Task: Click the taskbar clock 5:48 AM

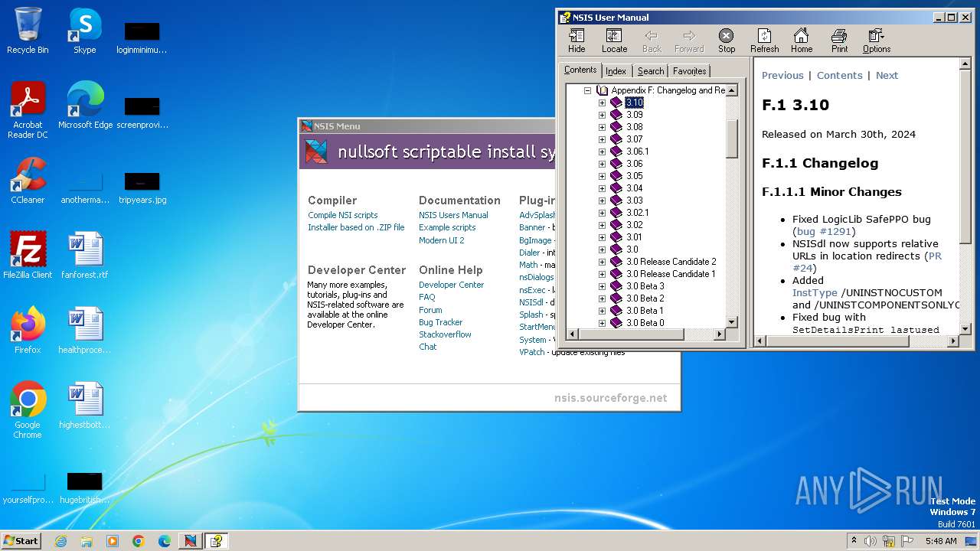Action: click(941, 541)
